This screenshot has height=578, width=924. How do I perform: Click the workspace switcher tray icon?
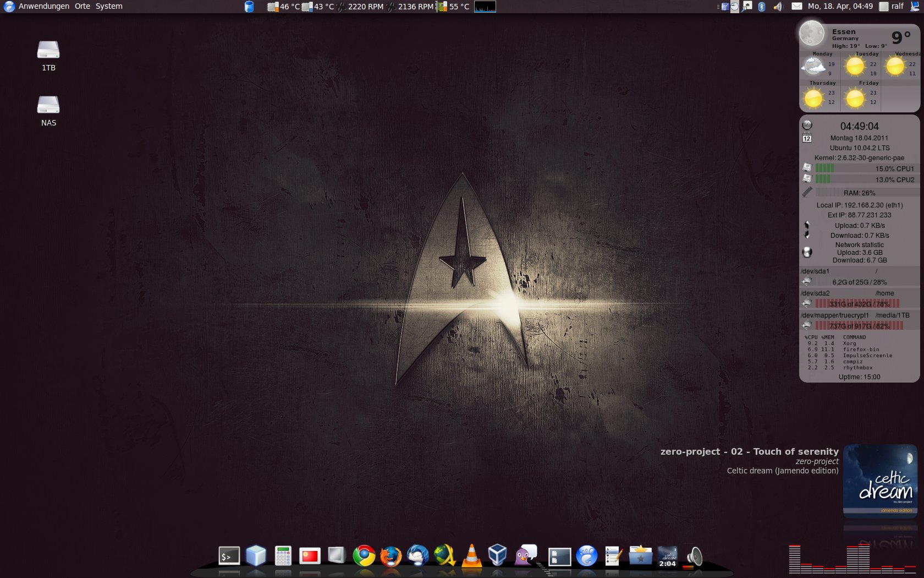click(725, 7)
